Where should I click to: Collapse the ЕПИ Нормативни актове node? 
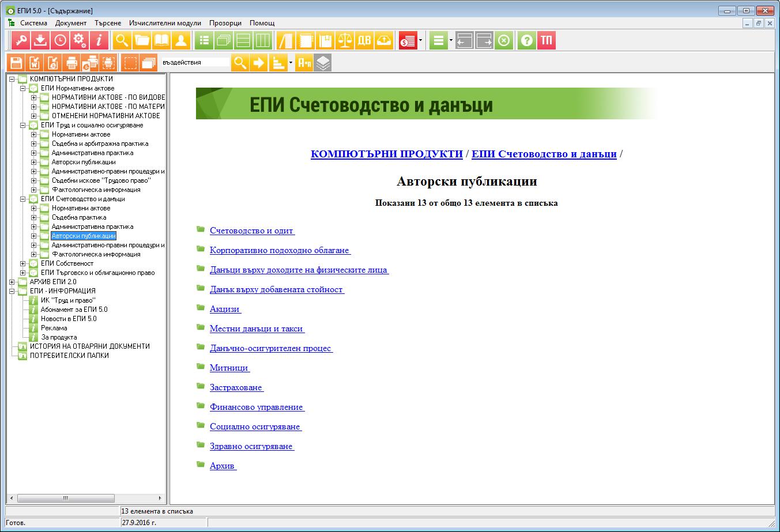click(x=22, y=88)
